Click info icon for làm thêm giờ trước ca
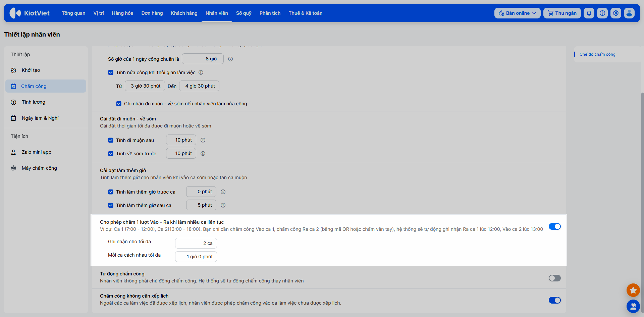This screenshot has height=317, width=644. pos(223,192)
